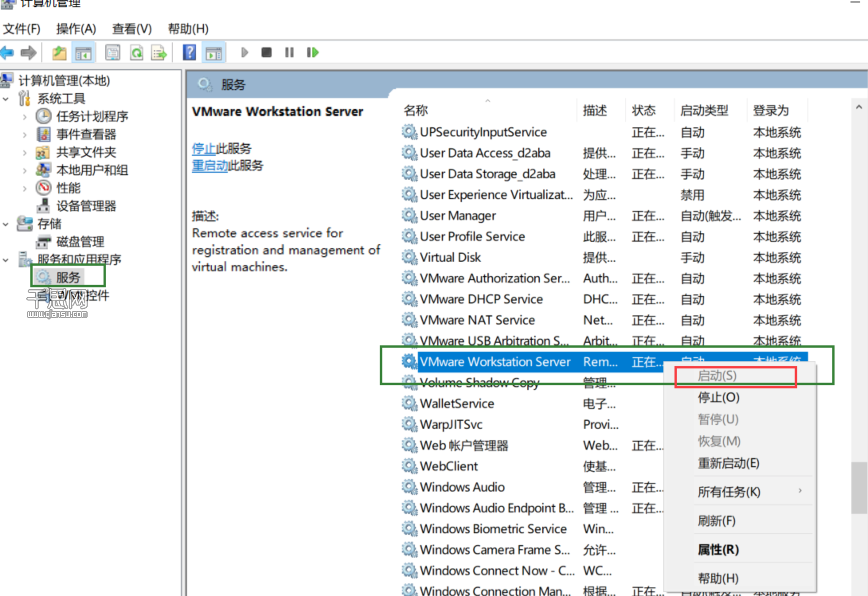Select 磁盘管理 in the tree
This screenshot has width=868, height=596.
tap(80, 242)
